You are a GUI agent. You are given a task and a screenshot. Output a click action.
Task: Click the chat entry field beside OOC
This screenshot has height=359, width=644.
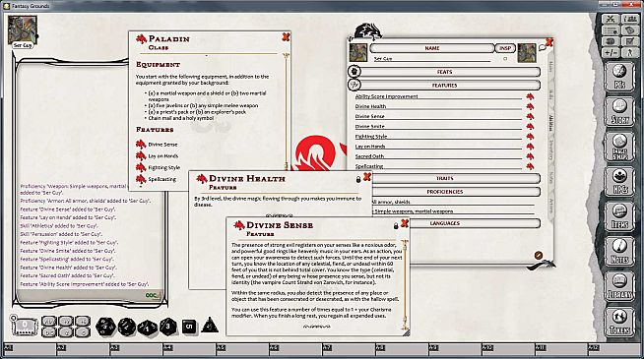click(x=82, y=295)
